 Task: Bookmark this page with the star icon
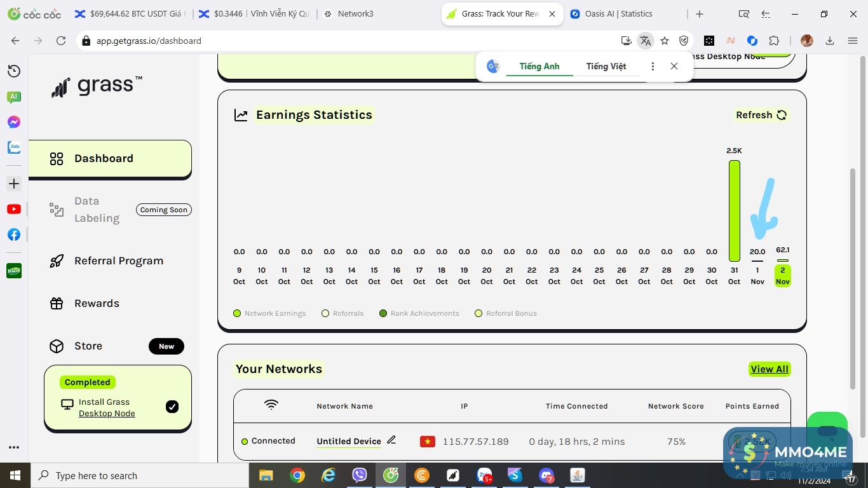(665, 41)
